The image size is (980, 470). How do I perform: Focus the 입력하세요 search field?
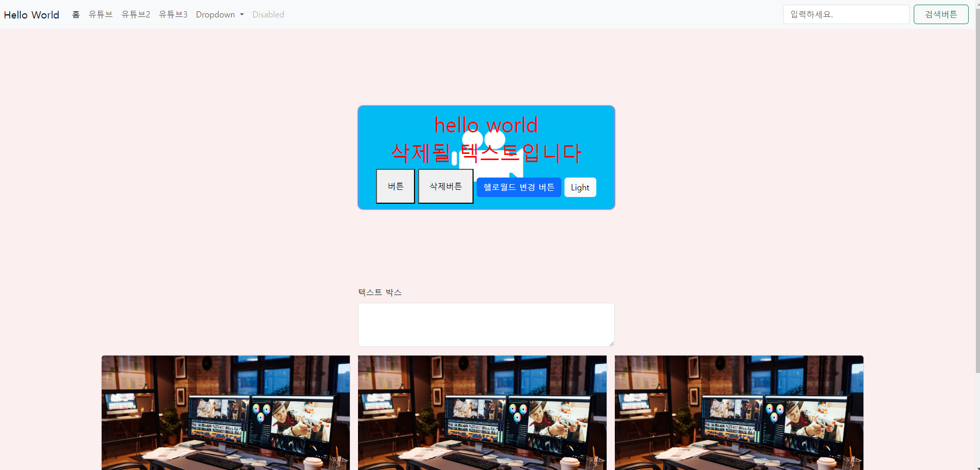click(846, 14)
